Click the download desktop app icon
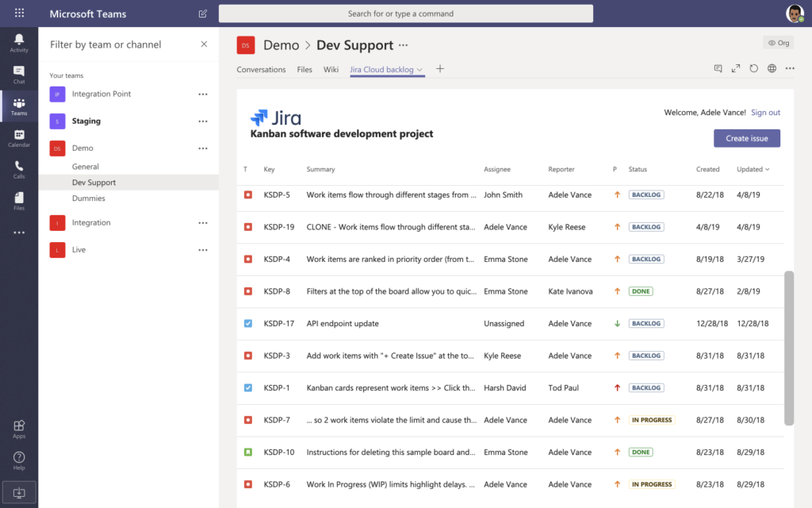Viewport: 812px width, 508px height. (x=19, y=493)
